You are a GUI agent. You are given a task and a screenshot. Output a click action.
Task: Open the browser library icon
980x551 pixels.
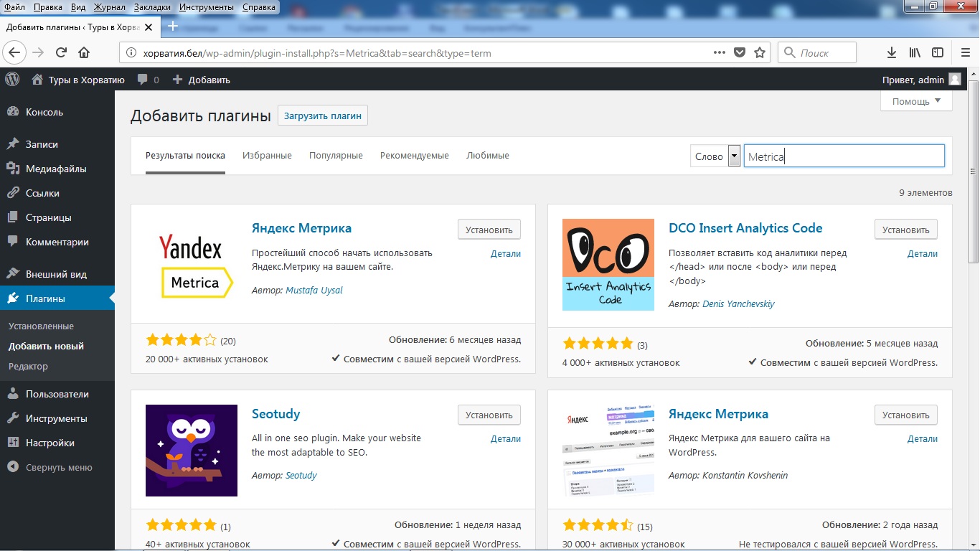point(915,52)
